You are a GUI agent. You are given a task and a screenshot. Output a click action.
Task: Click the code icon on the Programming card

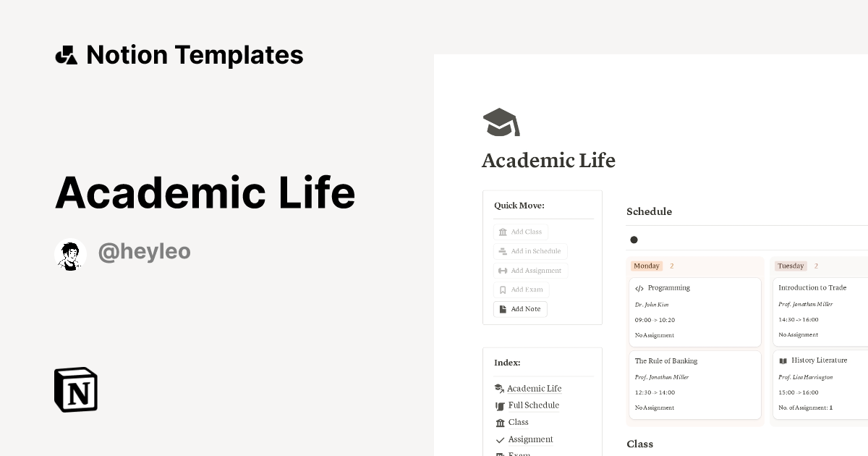[x=639, y=287]
